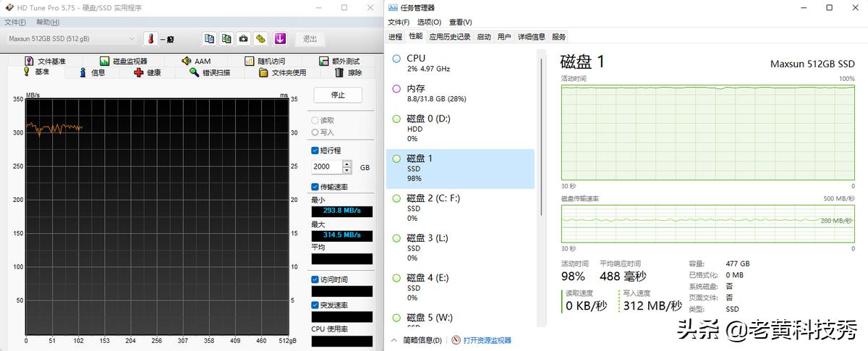Screen dimensions: 868x351
Task: Open the 文件基准 tab in HD Tune
Action: [x=45, y=62]
